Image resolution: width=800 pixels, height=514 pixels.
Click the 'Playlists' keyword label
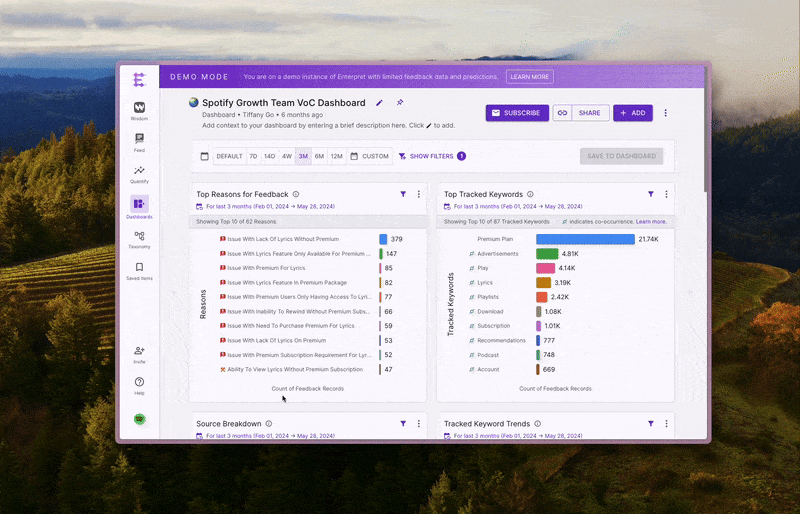488,297
